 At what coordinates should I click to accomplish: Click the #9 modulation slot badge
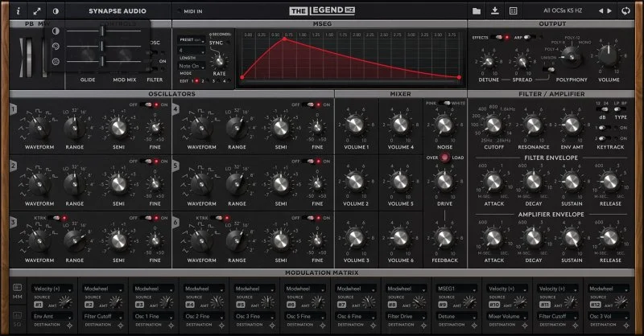click(x=442, y=305)
